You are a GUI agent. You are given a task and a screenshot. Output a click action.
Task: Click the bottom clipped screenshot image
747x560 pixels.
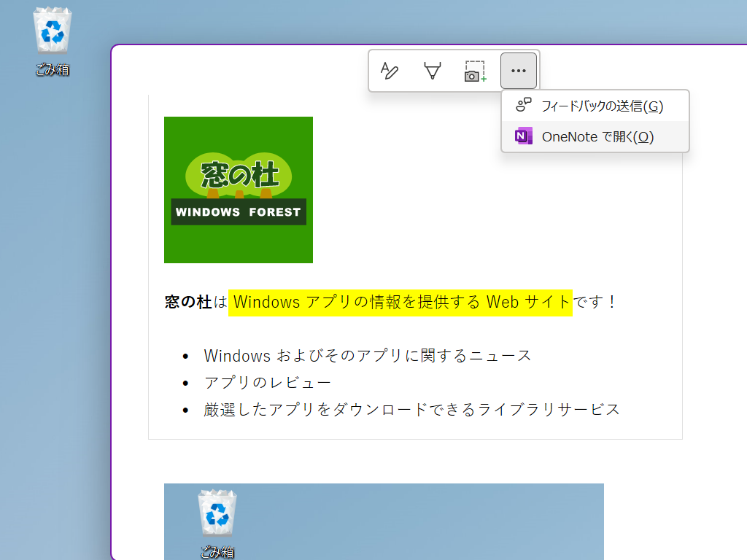click(384, 521)
